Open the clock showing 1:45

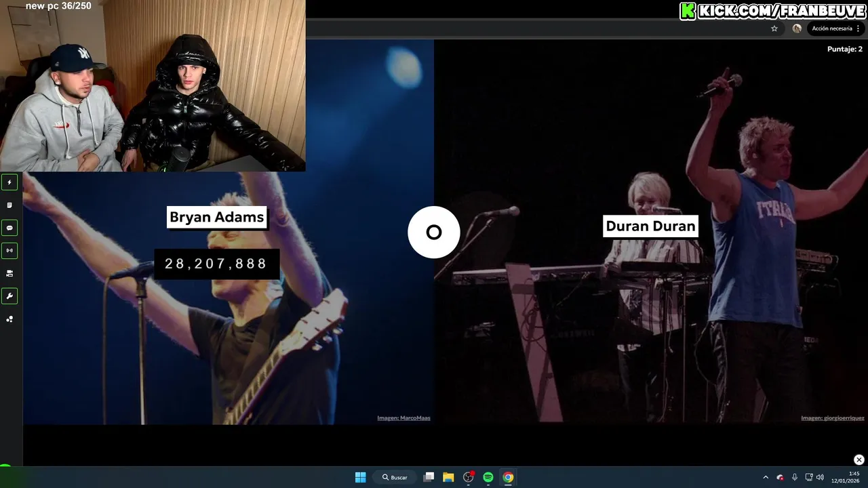coord(846,477)
